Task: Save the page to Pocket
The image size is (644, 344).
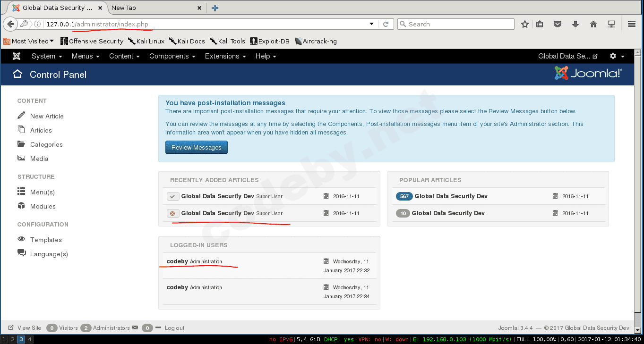Action: 558,24
